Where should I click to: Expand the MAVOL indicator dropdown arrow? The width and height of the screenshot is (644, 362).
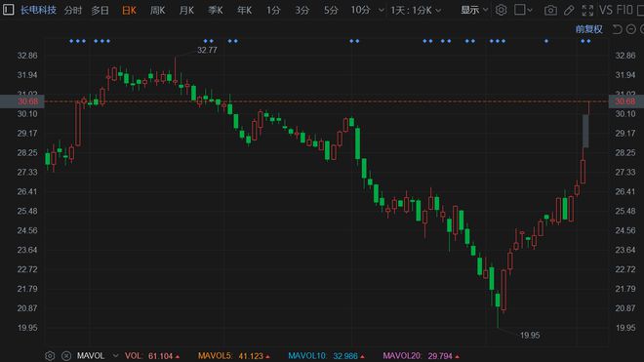(x=115, y=356)
